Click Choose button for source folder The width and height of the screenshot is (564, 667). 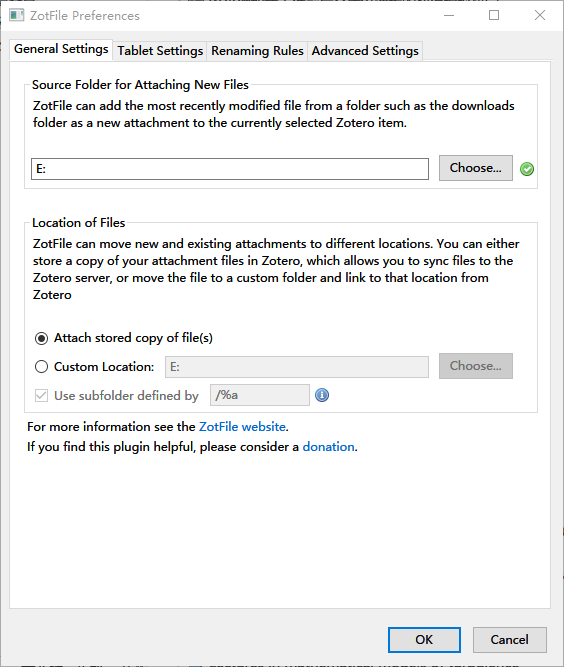pos(476,168)
